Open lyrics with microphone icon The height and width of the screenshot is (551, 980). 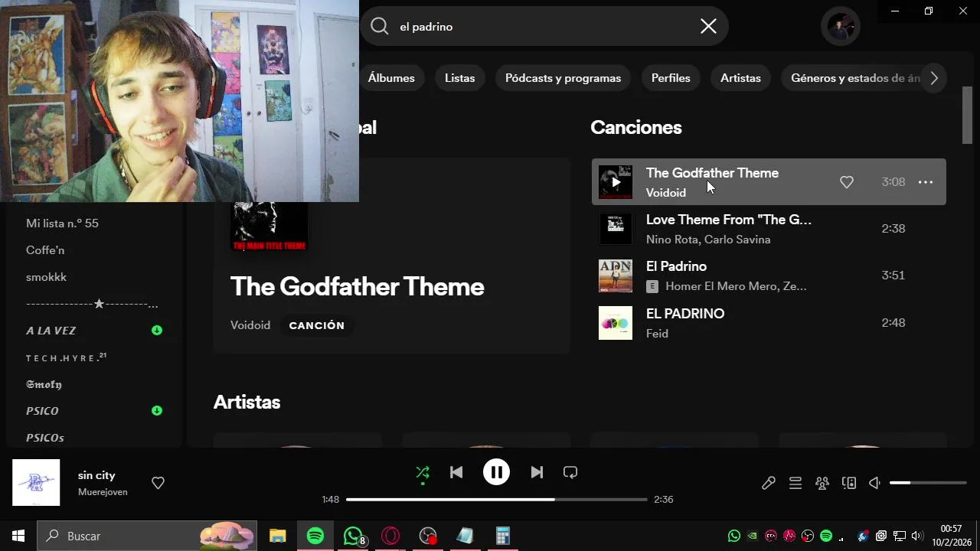click(769, 483)
